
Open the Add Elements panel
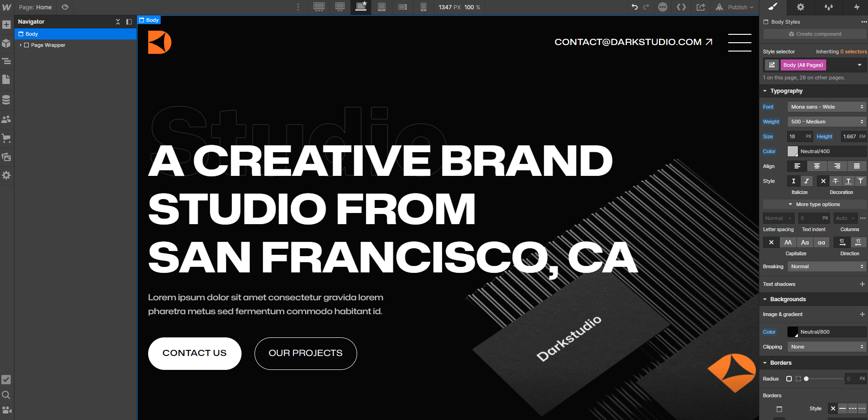pos(7,24)
